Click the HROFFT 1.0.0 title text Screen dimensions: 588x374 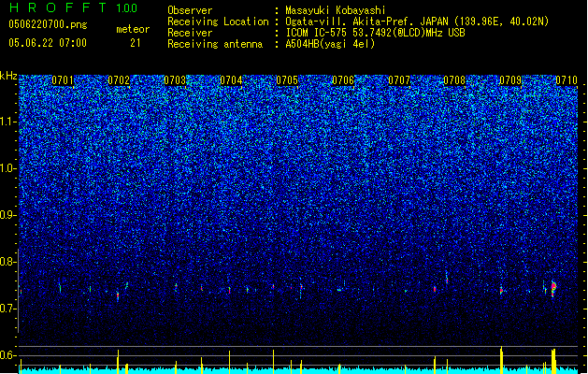[x=73, y=7]
